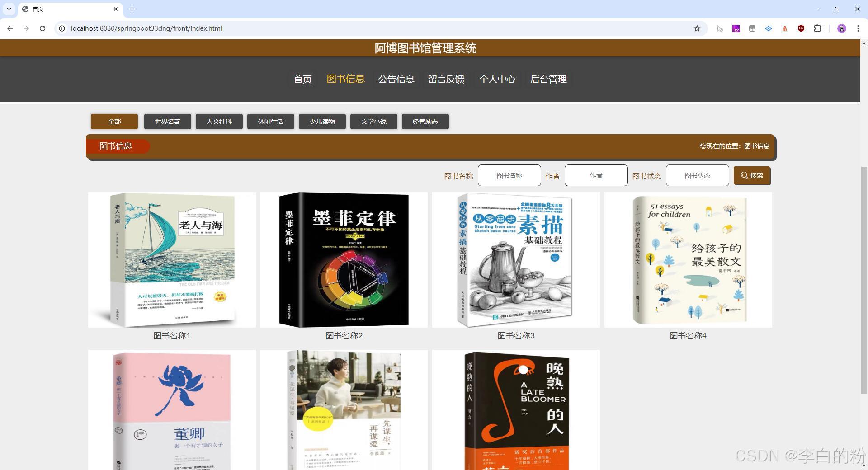Open 个人中心 in the navigation menu
The width and height of the screenshot is (868, 470).
tap(497, 79)
